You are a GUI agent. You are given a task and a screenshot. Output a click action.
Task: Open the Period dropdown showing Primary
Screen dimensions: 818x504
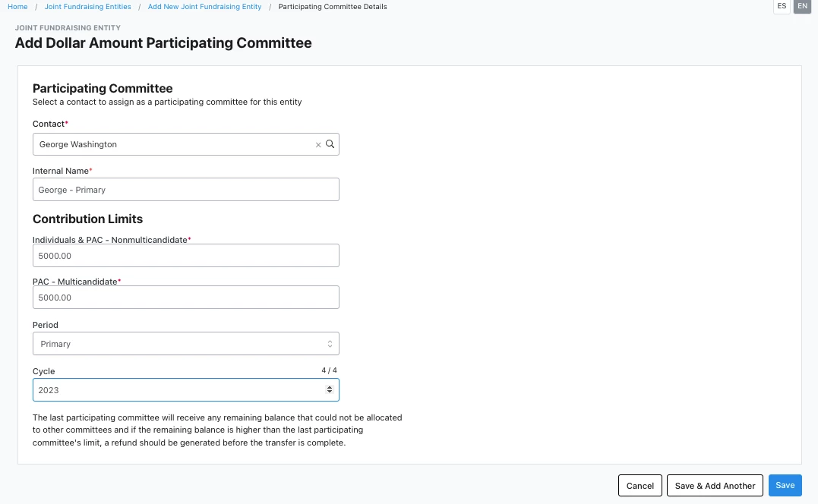(x=185, y=343)
